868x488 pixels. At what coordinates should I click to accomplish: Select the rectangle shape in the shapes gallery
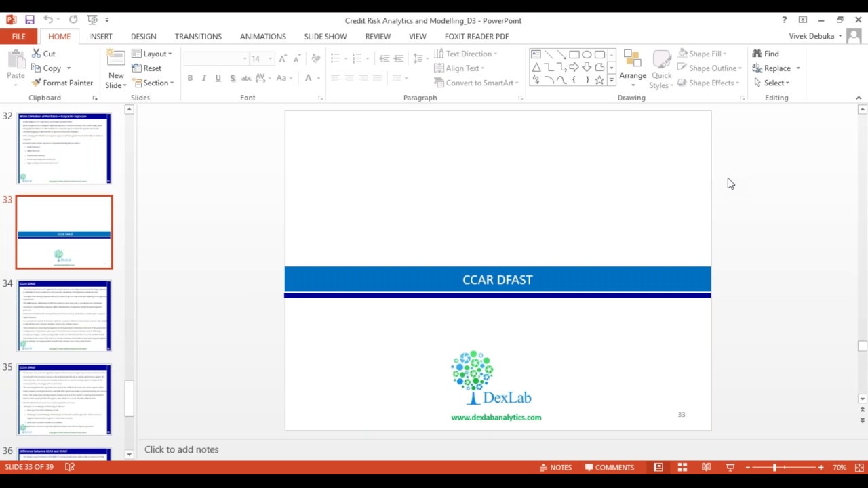(574, 54)
